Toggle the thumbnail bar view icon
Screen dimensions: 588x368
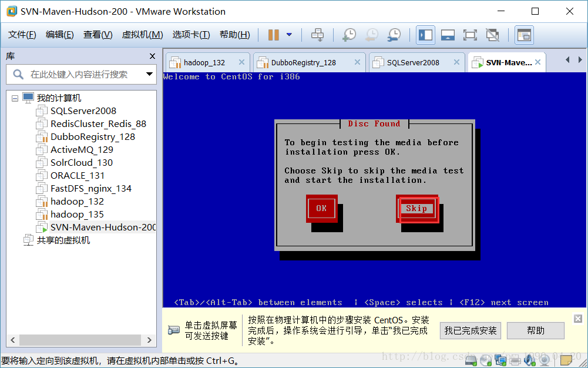click(448, 35)
